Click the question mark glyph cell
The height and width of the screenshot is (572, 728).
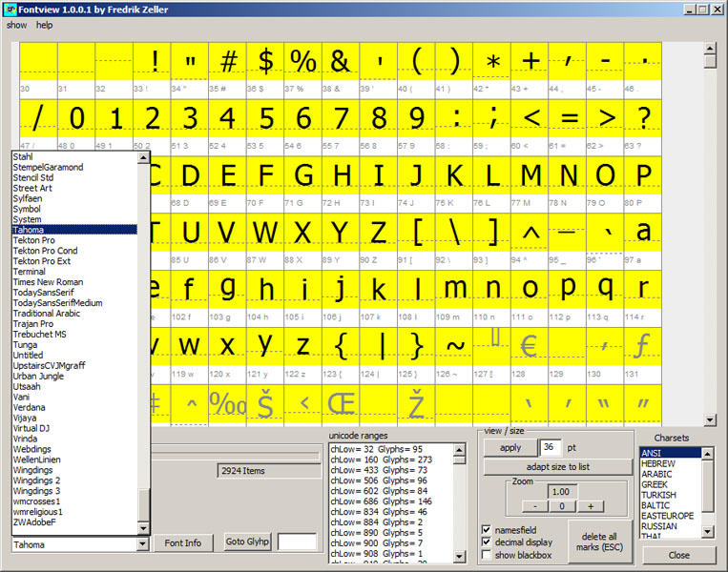[x=643, y=118]
